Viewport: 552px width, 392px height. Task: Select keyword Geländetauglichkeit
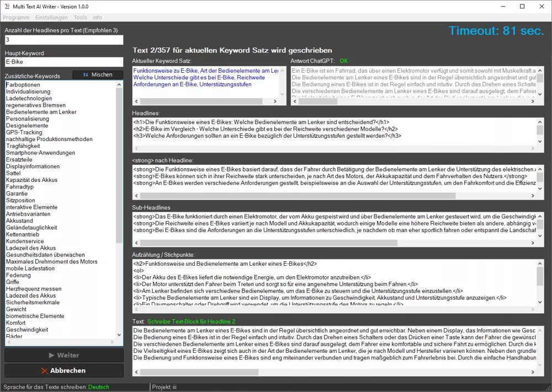[31, 228]
